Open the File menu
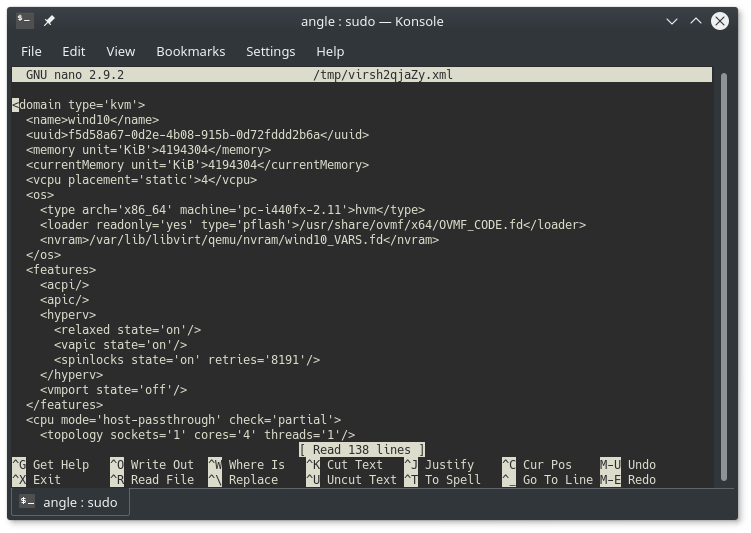The image size is (751, 533). coord(31,51)
